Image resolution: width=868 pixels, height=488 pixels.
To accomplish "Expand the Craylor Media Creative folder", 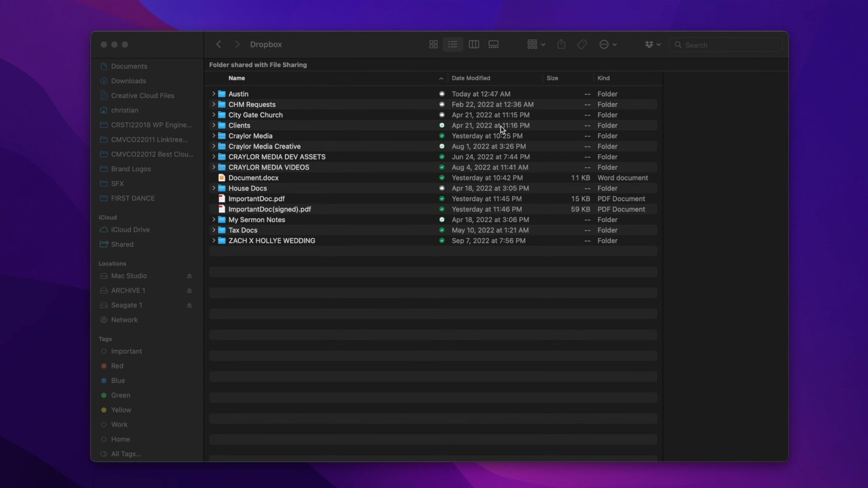I will click(214, 146).
